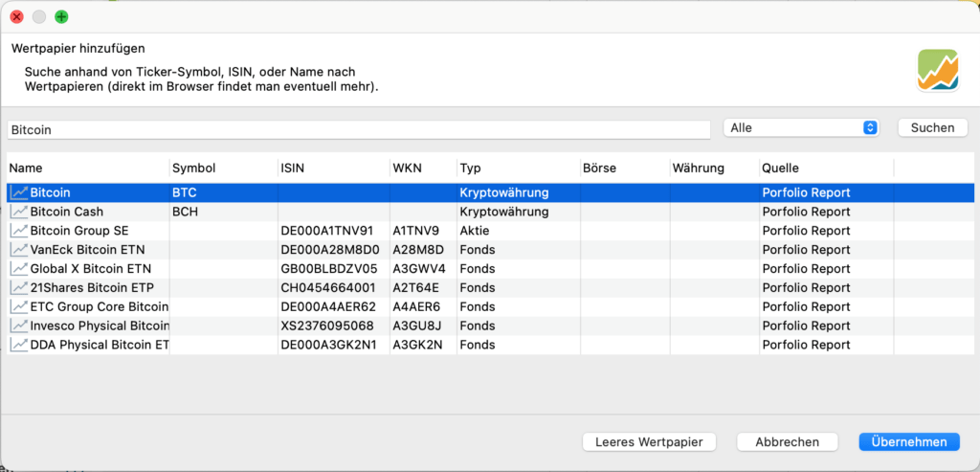Click the Leeres Wertpapier button

click(x=650, y=442)
